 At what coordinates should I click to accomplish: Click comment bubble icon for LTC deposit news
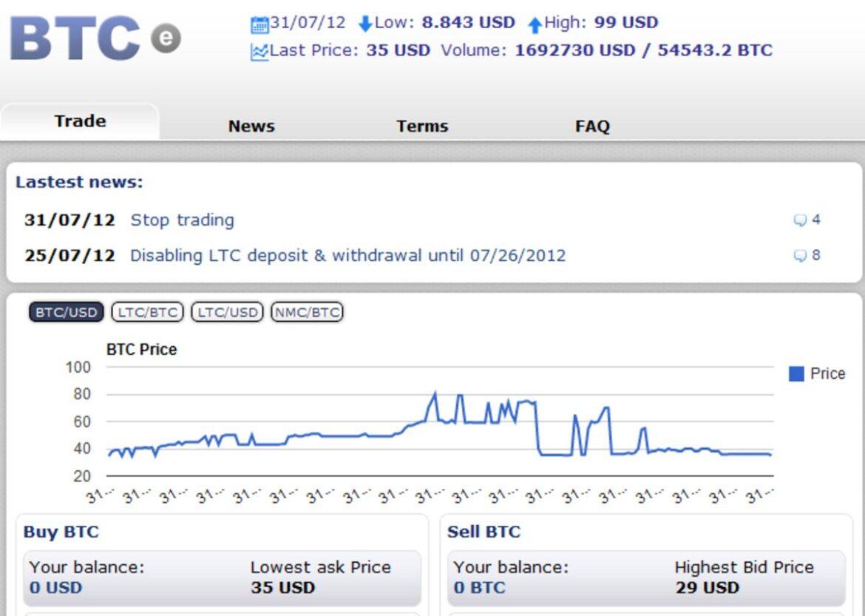799,256
